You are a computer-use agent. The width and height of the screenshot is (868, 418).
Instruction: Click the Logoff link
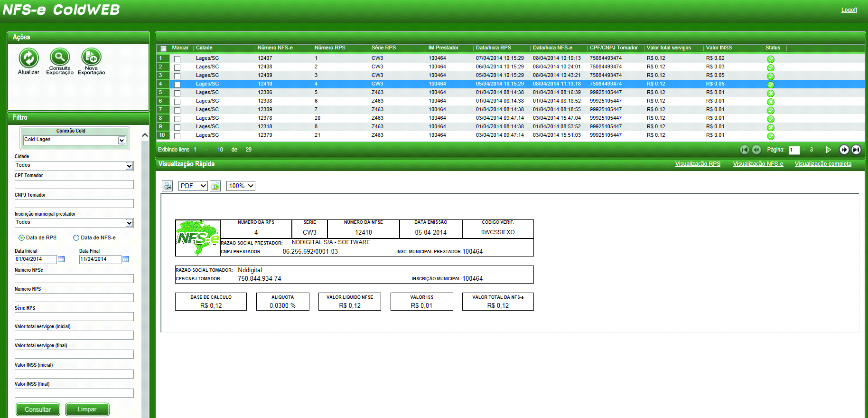click(x=849, y=10)
